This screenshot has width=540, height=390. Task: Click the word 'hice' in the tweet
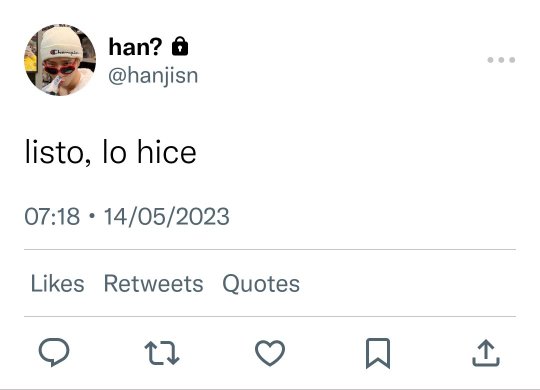[167, 151]
